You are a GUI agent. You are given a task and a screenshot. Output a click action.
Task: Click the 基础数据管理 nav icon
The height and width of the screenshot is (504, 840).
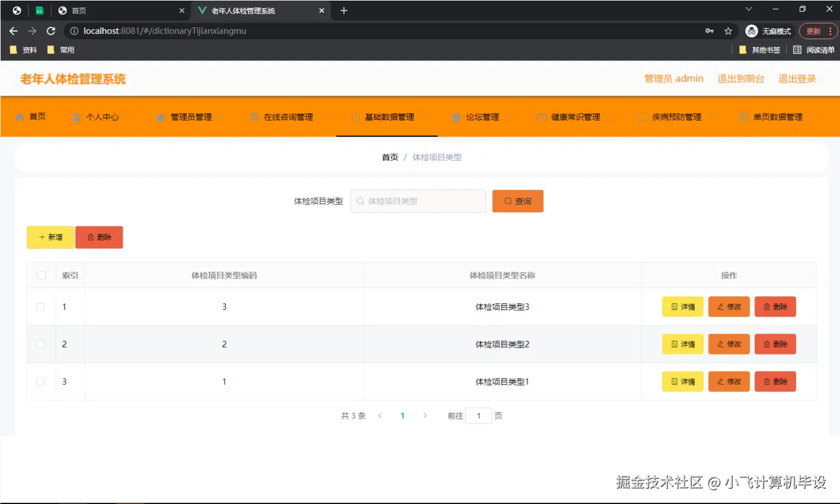[x=355, y=116]
